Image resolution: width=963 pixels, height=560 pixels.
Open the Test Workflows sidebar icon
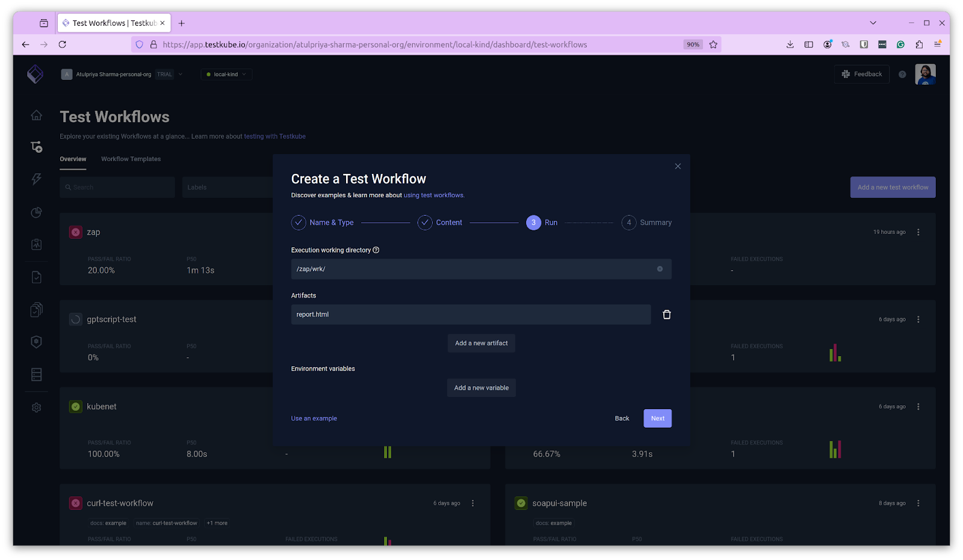[36, 147]
